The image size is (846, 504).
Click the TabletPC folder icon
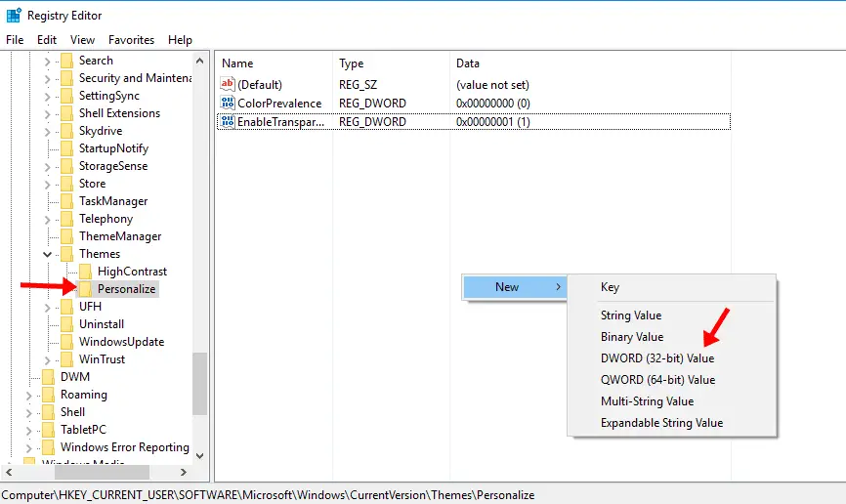pos(48,430)
